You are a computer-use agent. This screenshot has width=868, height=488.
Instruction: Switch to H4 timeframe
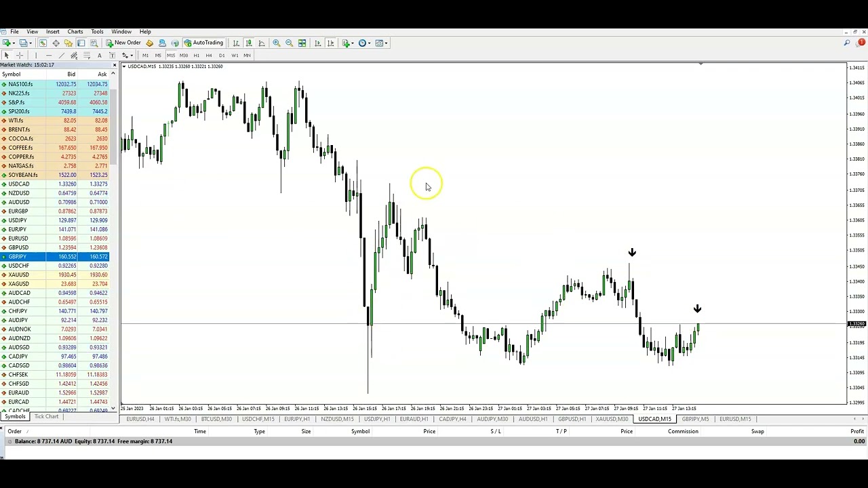(209, 56)
